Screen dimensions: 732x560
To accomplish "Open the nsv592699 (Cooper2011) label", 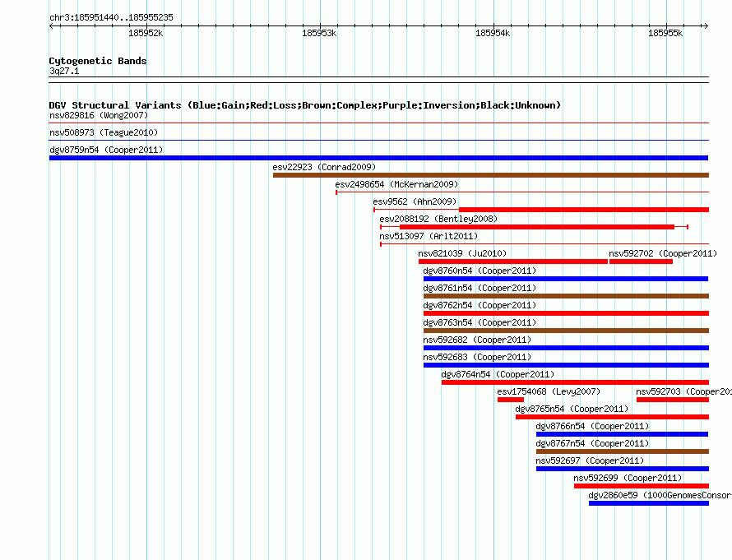I will click(x=628, y=478).
